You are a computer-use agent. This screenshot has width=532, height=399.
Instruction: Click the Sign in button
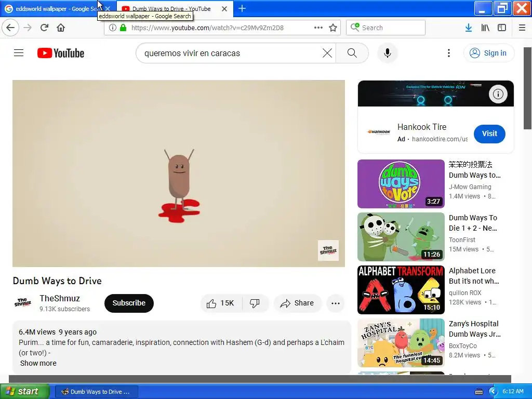point(488,53)
